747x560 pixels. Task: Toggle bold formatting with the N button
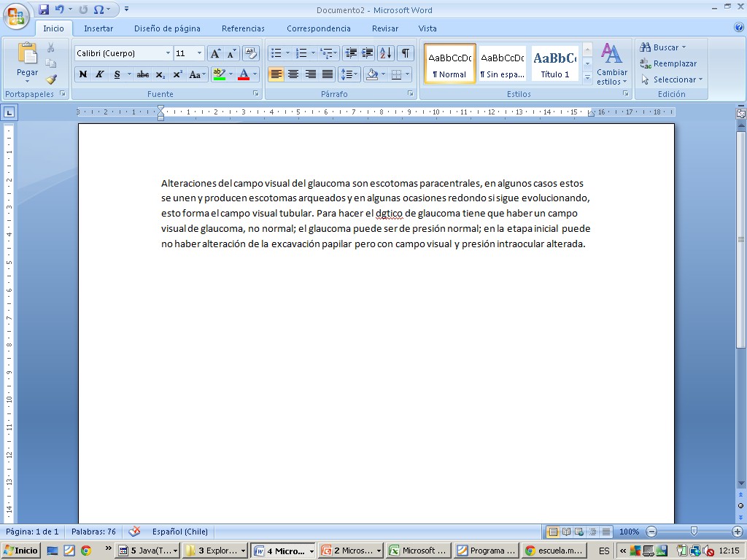click(x=82, y=74)
